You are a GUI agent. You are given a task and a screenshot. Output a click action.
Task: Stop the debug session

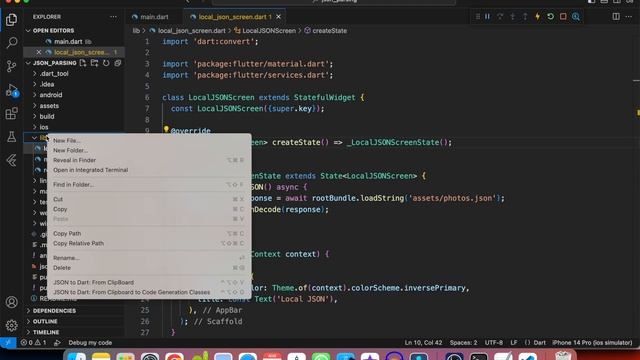pos(563,16)
